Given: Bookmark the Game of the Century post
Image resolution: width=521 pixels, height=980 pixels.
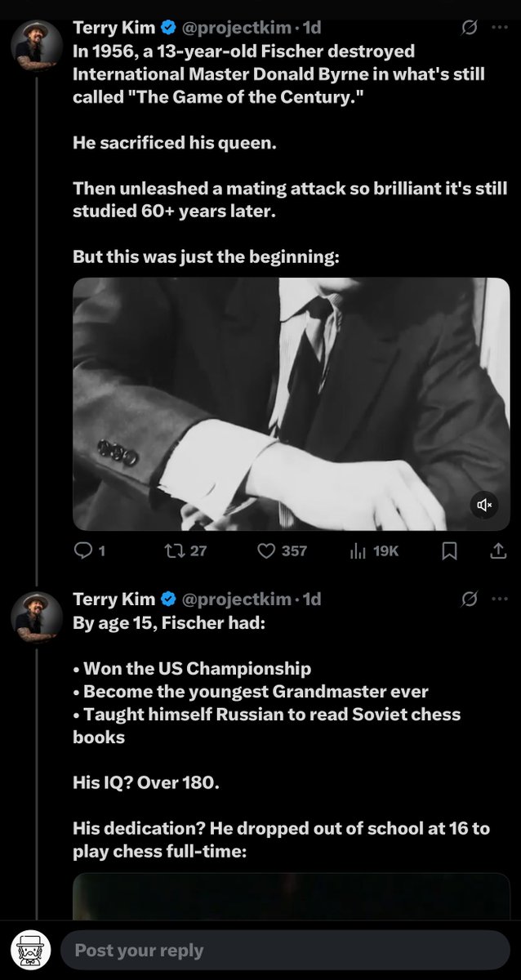Looking at the screenshot, I should pyautogui.click(x=449, y=551).
